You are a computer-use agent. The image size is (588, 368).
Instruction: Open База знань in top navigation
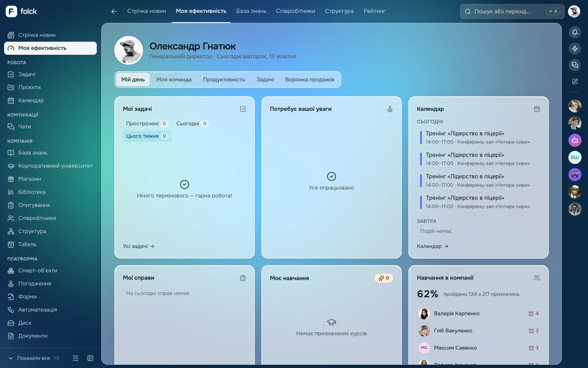tap(251, 11)
